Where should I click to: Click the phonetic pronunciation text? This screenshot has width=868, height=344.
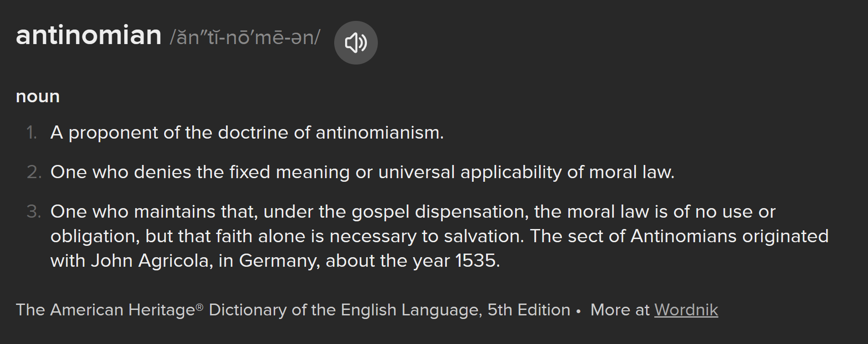click(245, 38)
